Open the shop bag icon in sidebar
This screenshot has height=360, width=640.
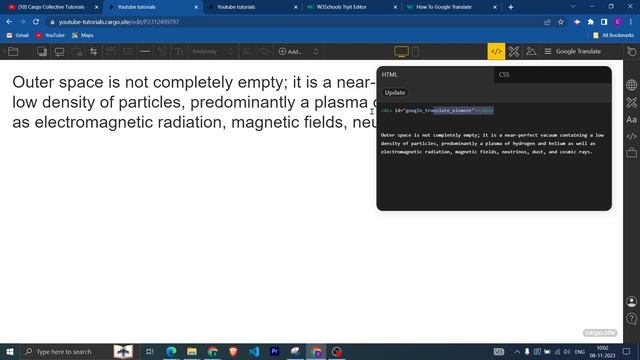point(631,153)
